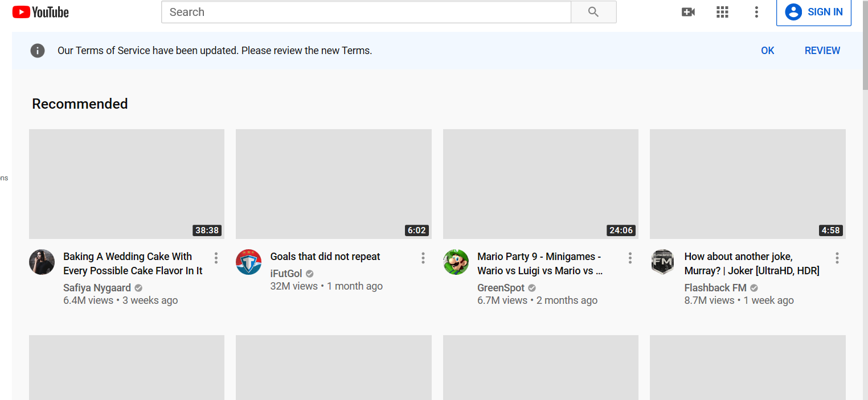Screen dimensions: 868x400
Task: Dismiss the Terms notice with OK
Action: point(768,51)
